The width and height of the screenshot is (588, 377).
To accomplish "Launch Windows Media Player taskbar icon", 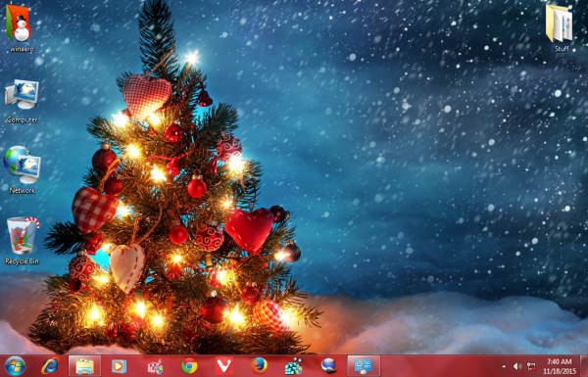I will [120, 366].
